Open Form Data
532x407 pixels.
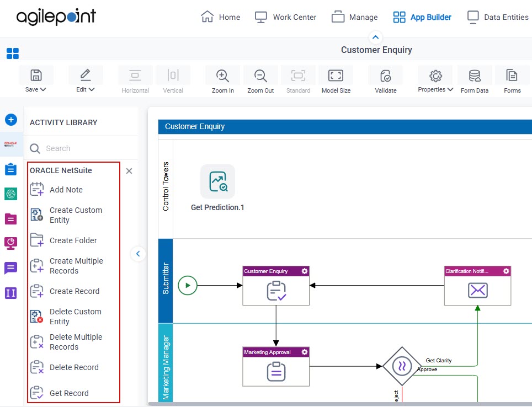point(474,80)
